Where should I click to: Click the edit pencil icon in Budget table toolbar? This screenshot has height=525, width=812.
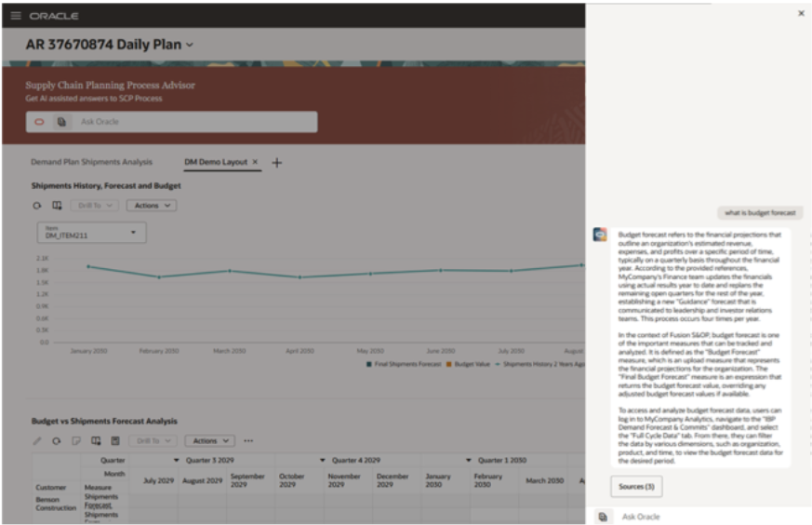37,441
